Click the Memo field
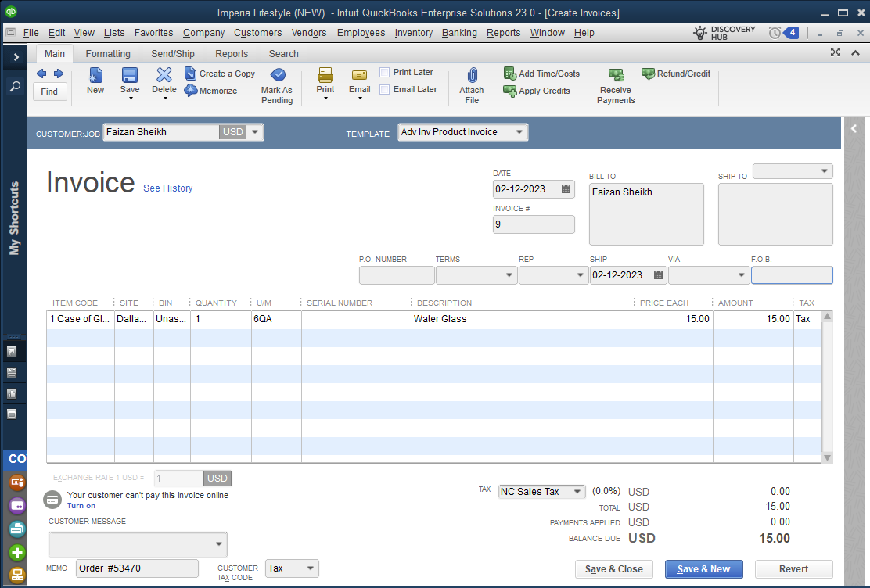This screenshot has width=870, height=588. click(x=137, y=568)
